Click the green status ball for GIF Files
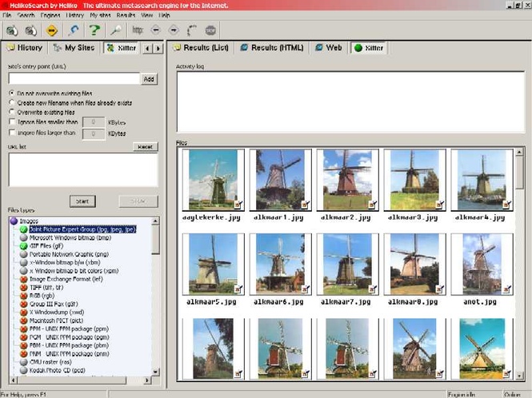 [23, 246]
